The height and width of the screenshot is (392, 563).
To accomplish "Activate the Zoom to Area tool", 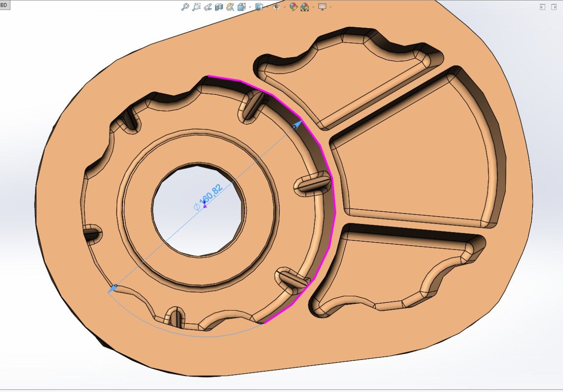I will point(197,7).
